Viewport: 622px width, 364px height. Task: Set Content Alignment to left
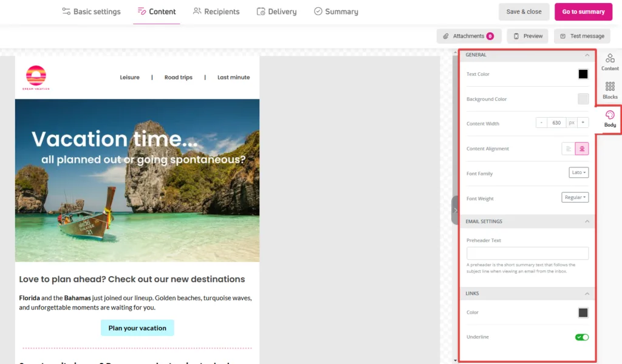568,149
